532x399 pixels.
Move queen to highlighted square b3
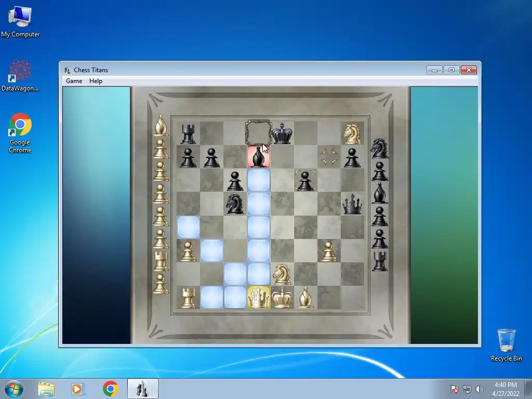point(212,250)
